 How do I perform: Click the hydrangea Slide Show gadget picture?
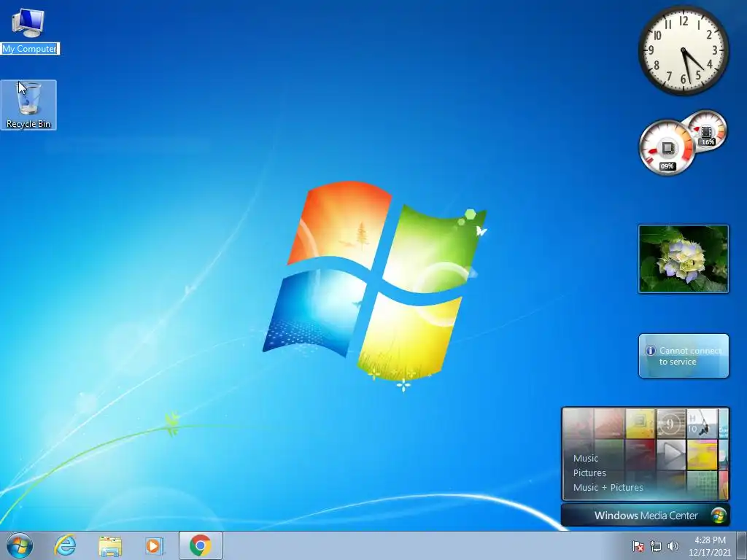tap(684, 259)
